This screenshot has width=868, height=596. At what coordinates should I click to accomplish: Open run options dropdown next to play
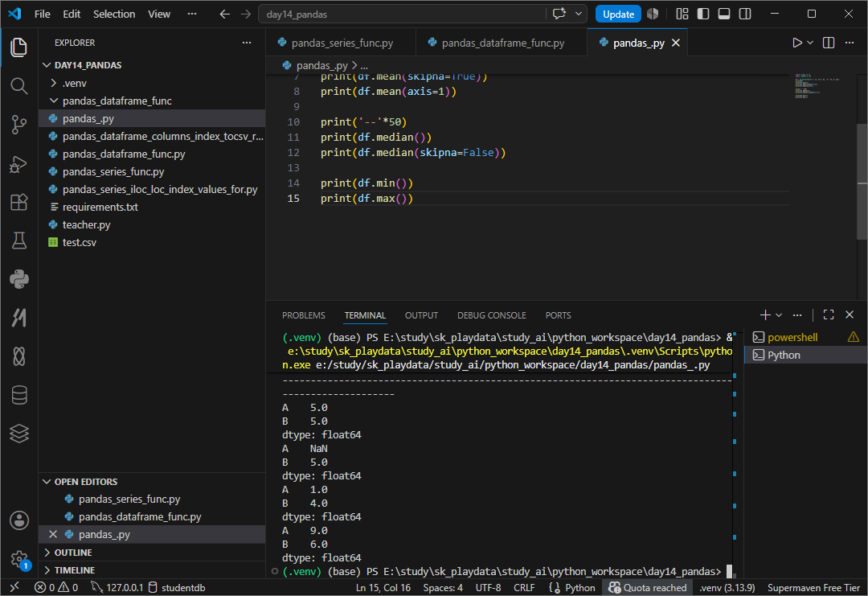point(810,43)
